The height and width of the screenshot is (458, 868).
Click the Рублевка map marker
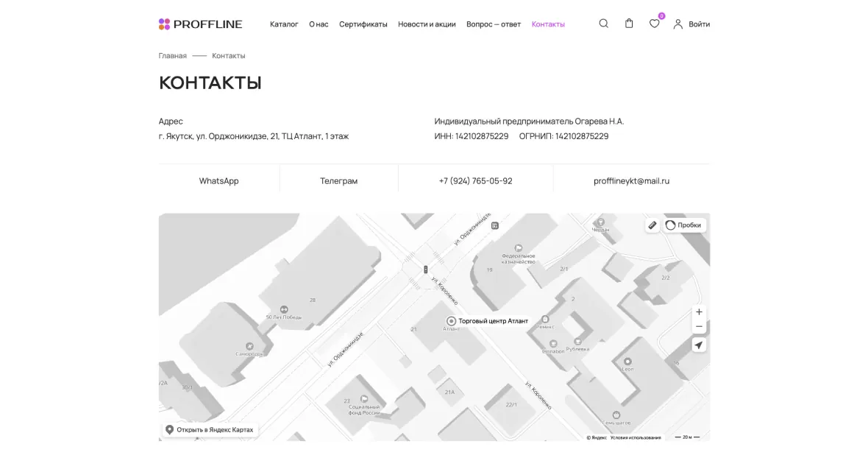pos(578,342)
